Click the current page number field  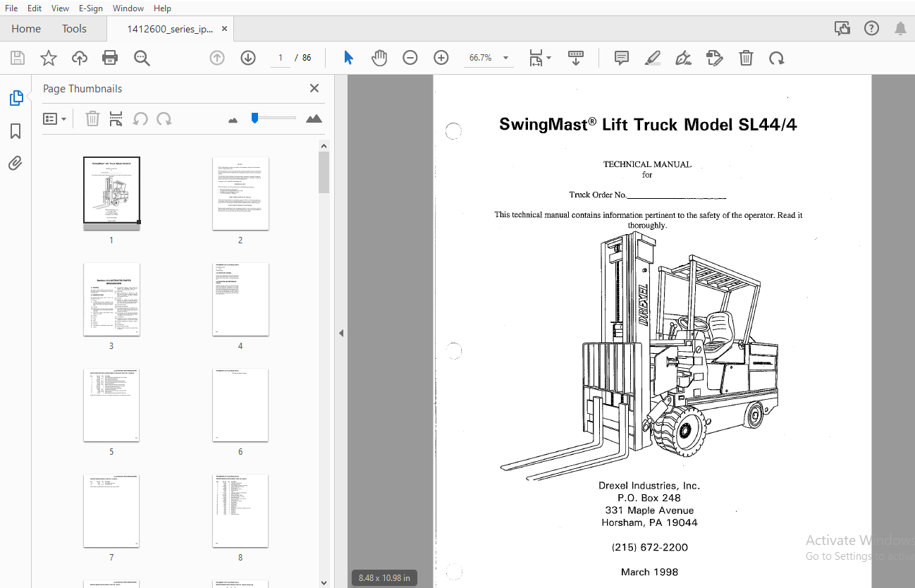pyautogui.click(x=281, y=58)
